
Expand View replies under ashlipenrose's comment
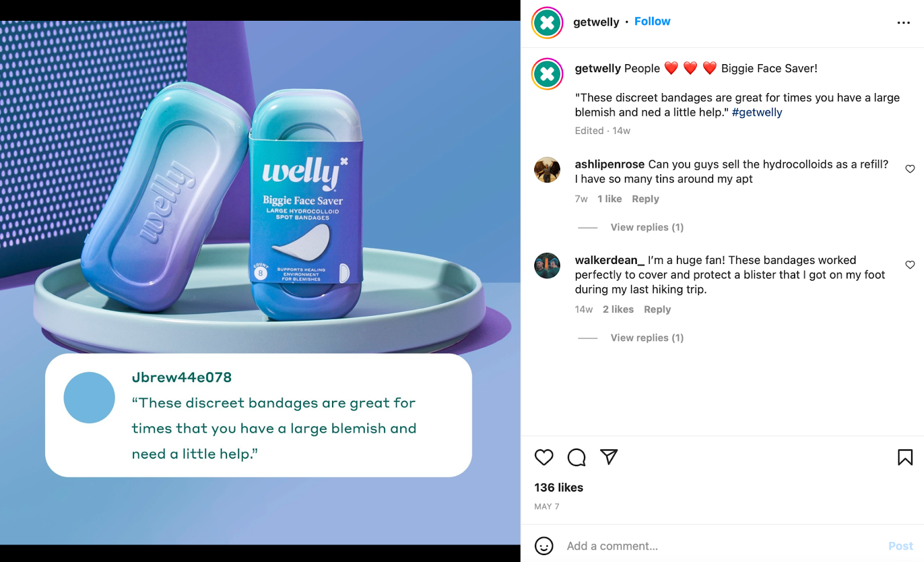(647, 228)
